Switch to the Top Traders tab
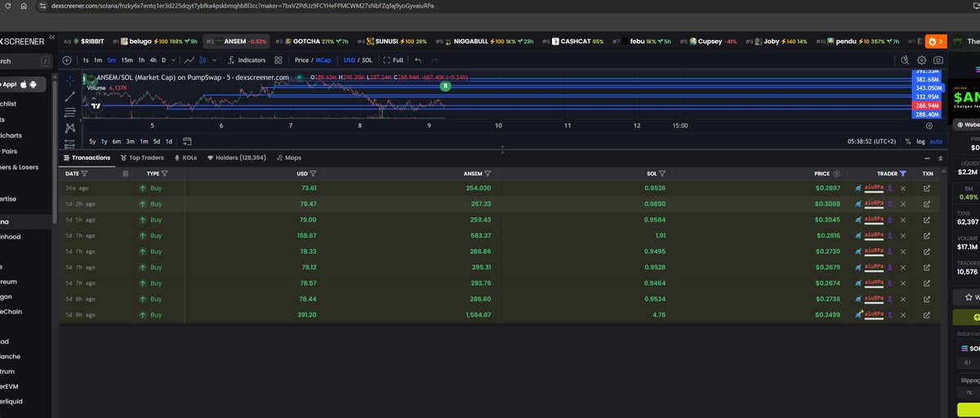 pyautogui.click(x=142, y=158)
